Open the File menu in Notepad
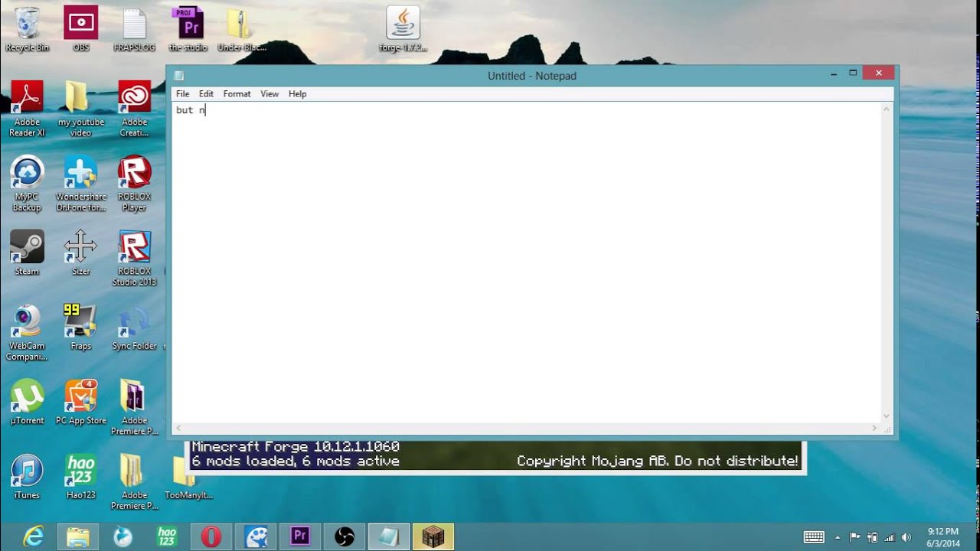 [x=182, y=93]
